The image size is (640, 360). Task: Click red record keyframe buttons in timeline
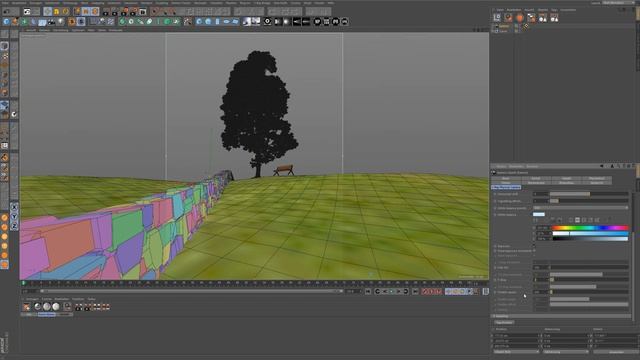tap(431, 291)
